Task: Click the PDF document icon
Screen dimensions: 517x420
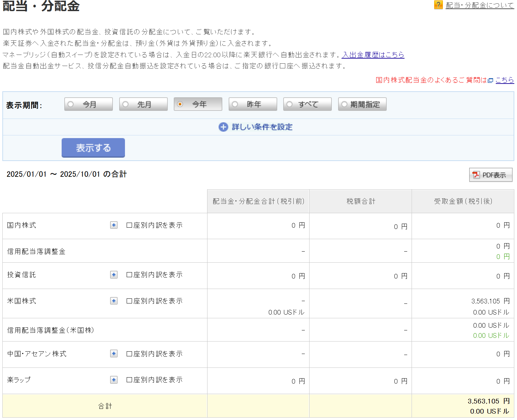Action: pyautogui.click(x=476, y=175)
